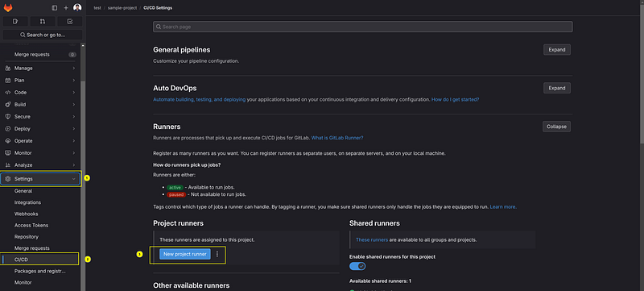The width and height of the screenshot is (644, 291).
Task: Click the Manage icon in sidebar
Action: coord(7,69)
